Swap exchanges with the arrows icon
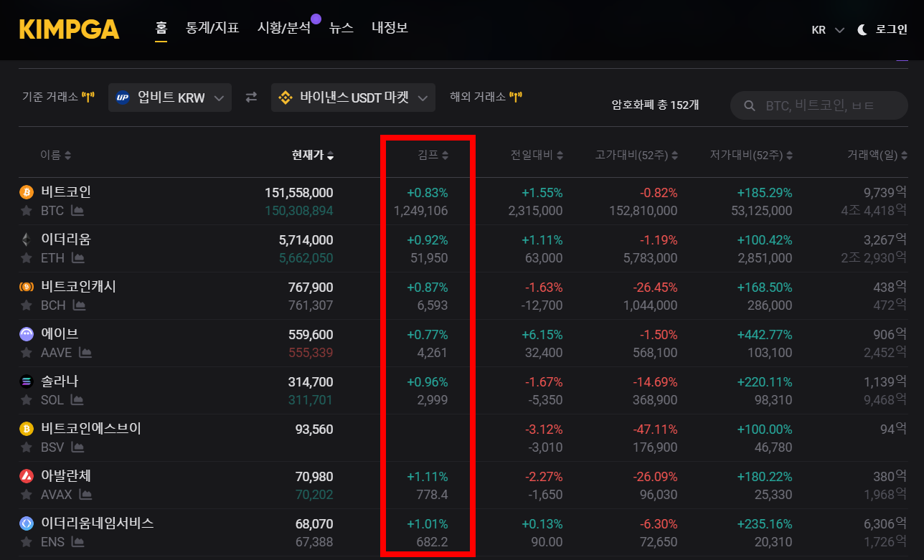Image resolution: width=924 pixels, height=560 pixels. tap(251, 97)
